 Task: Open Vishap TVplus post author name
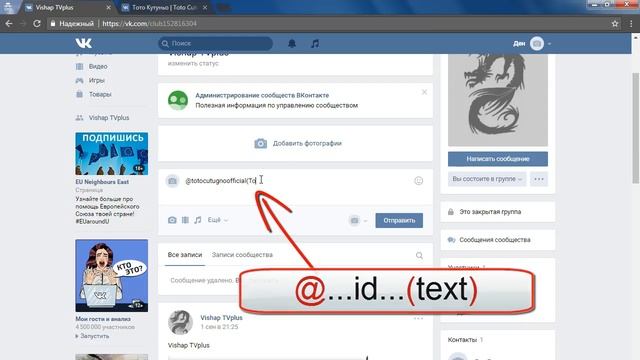(221, 318)
